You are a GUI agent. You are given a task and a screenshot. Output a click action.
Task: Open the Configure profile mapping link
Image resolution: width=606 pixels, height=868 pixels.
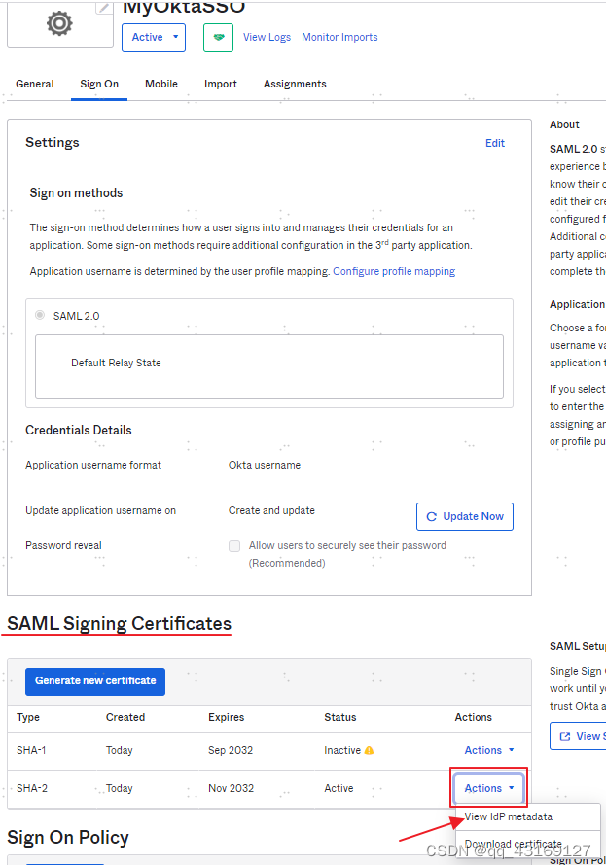(x=393, y=271)
